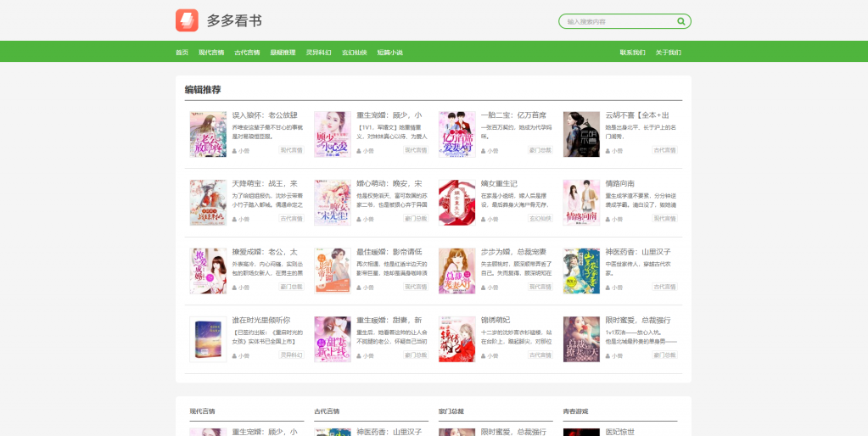Click the 嫡女重生记 red cover image
The image size is (868, 436).
tap(456, 202)
